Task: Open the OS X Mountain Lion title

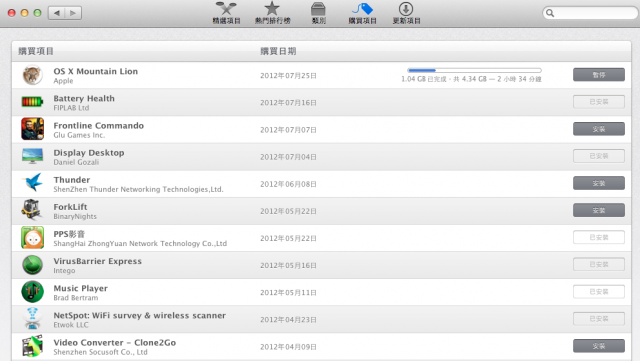Action: [96, 71]
